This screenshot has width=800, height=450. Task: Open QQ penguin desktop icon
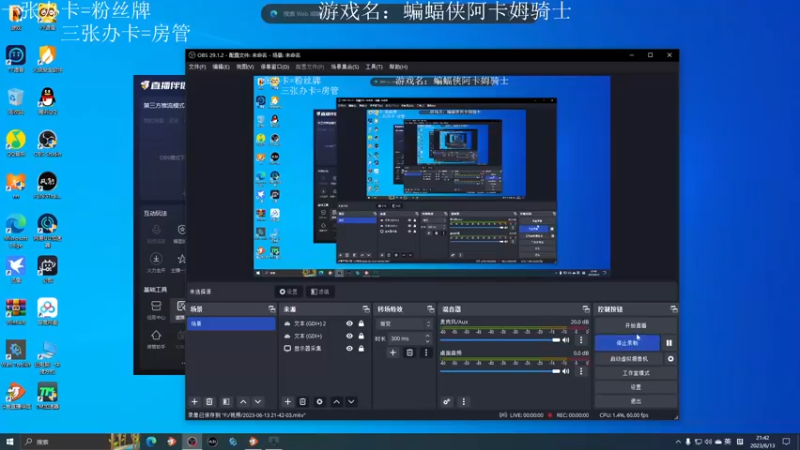coord(47,101)
